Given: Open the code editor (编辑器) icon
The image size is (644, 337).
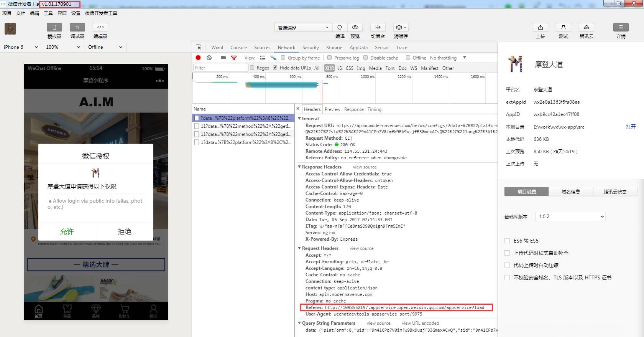Looking at the screenshot, I should 100,27.
